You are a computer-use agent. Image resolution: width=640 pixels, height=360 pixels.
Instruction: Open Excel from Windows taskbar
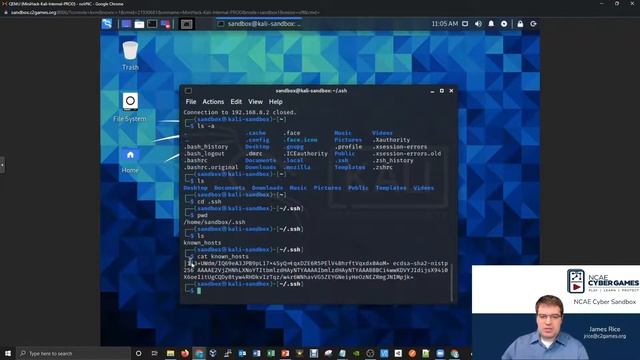pos(271,353)
